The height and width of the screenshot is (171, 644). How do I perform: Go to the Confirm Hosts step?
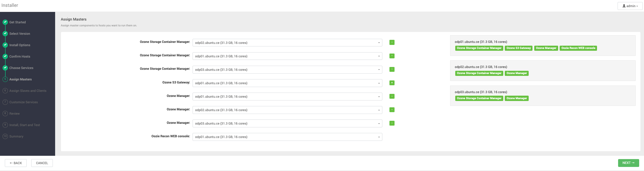(x=20, y=57)
